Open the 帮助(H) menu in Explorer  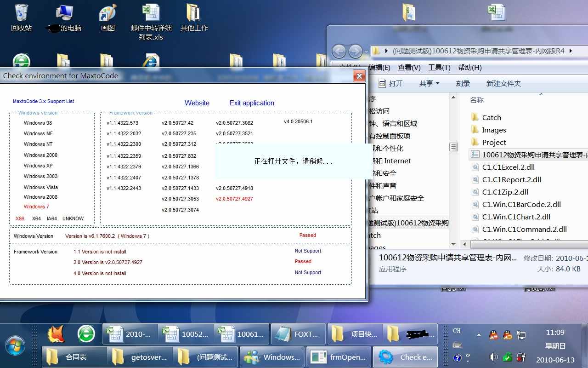469,68
